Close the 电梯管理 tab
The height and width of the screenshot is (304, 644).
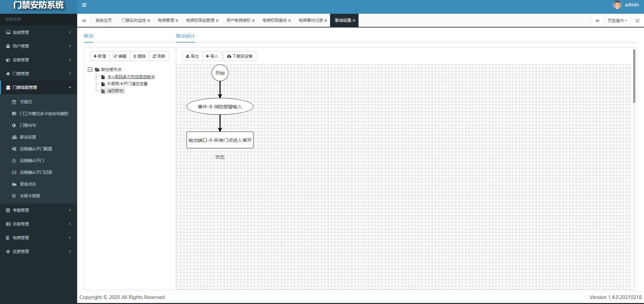point(177,20)
